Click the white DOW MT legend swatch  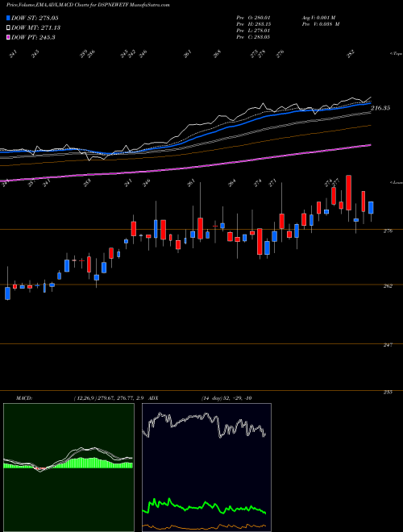point(9,28)
